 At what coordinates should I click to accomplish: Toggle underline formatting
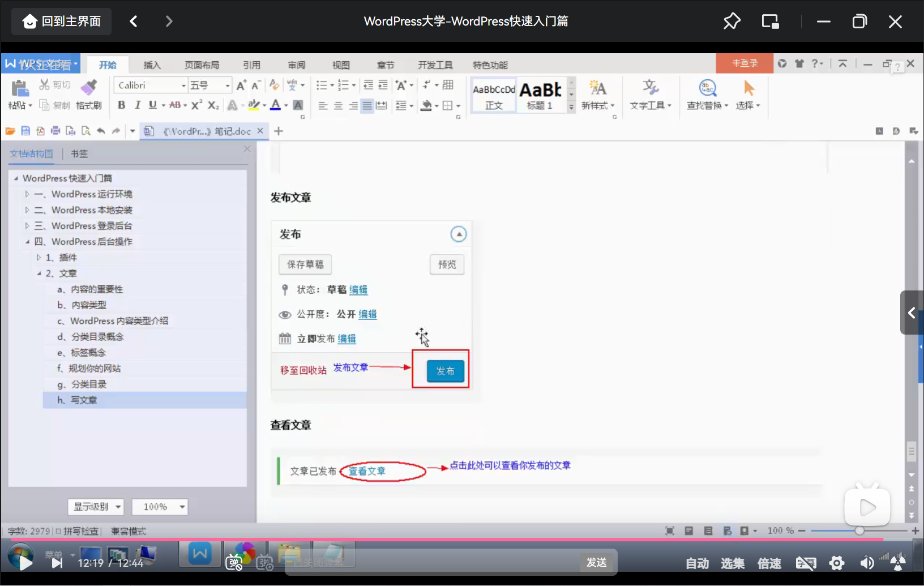pyautogui.click(x=152, y=105)
